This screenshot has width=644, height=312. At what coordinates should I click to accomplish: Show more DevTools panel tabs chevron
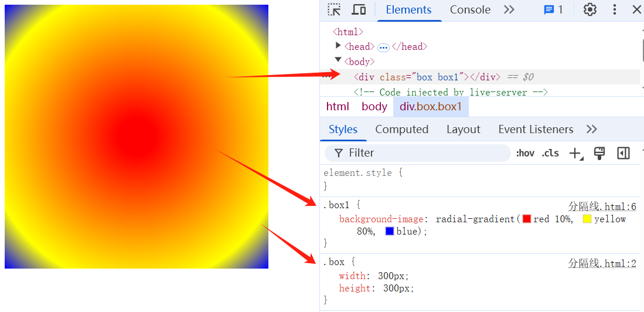click(509, 9)
